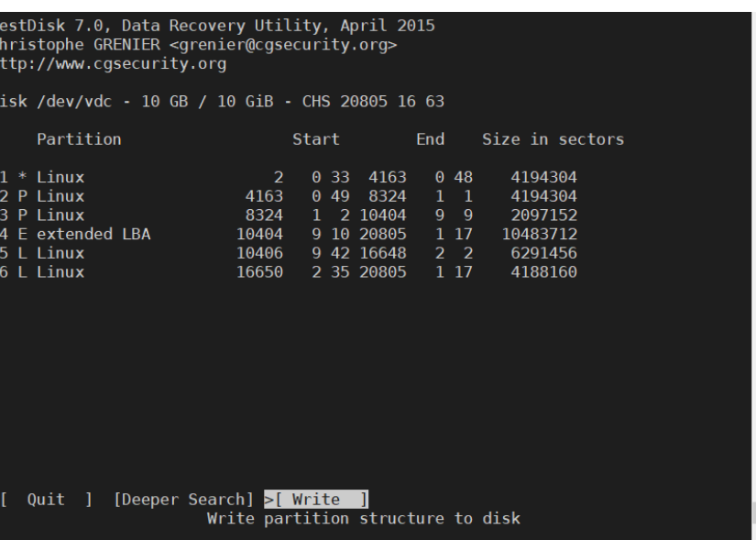Select the Write menu option
The height and width of the screenshot is (540, 756).
pos(316,500)
